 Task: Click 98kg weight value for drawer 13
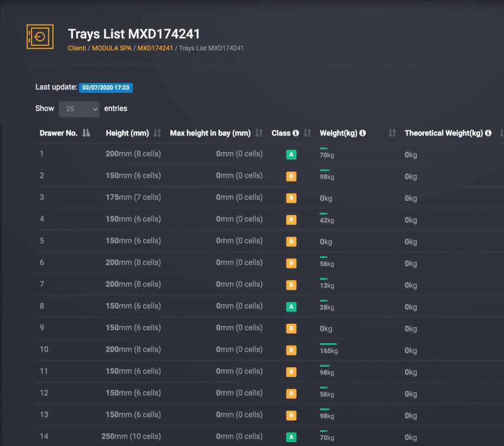(327, 416)
